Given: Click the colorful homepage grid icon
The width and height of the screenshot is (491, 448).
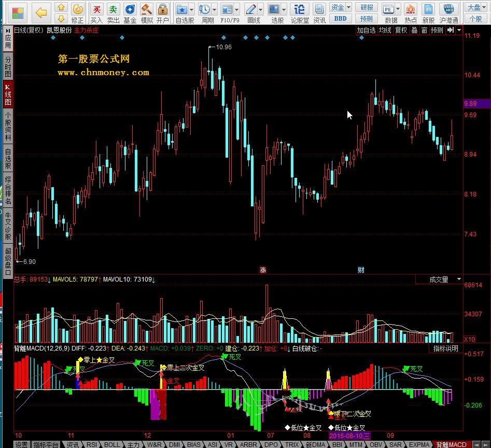Looking at the screenshot, I should click(x=18, y=13).
